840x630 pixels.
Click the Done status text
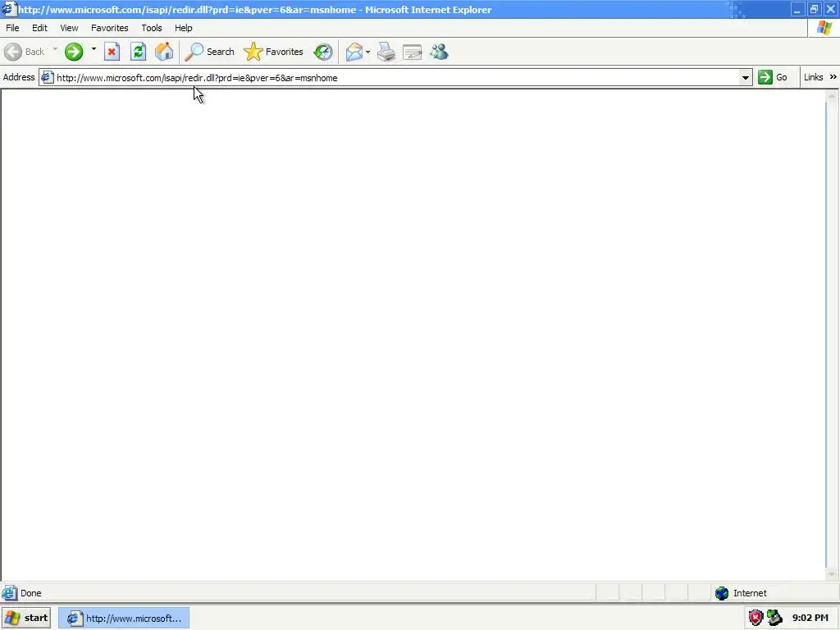tap(30, 593)
